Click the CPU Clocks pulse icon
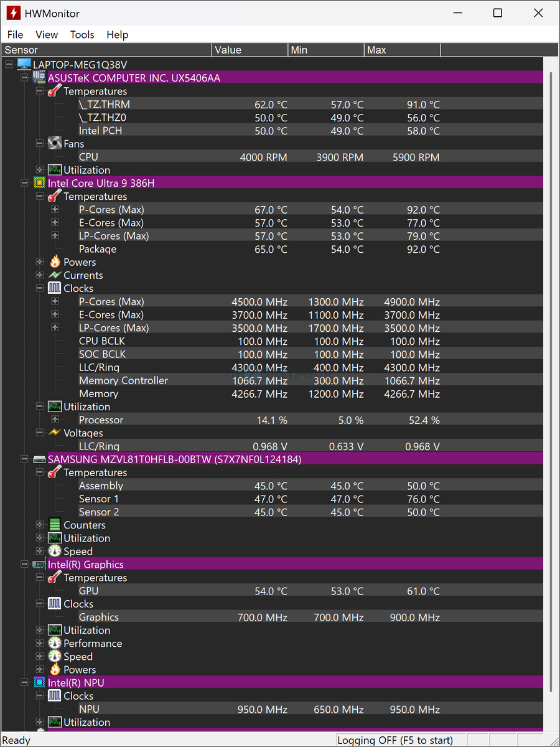560x747 pixels. coord(55,288)
